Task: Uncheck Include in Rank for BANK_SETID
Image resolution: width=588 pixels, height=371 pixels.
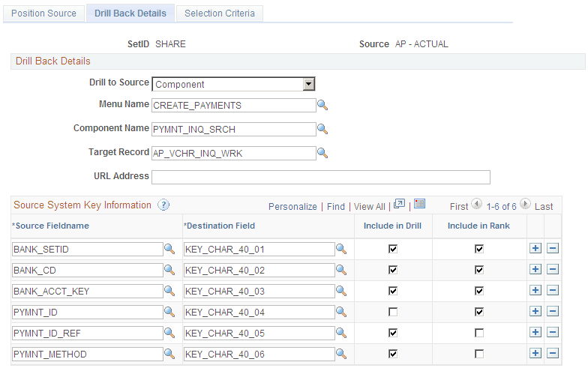Action: click(479, 249)
